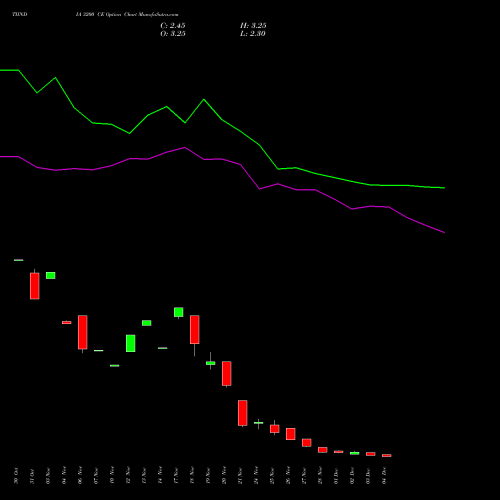Click the high value 'H: 3.25'
This screenshot has width=500, height=500.
[x=253, y=26]
